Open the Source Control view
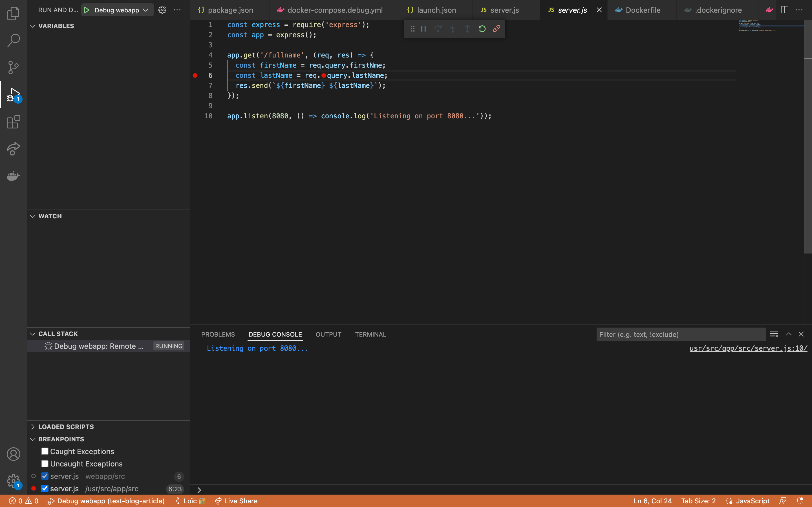Screen dimensions: 812x507 [x=14, y=67]
